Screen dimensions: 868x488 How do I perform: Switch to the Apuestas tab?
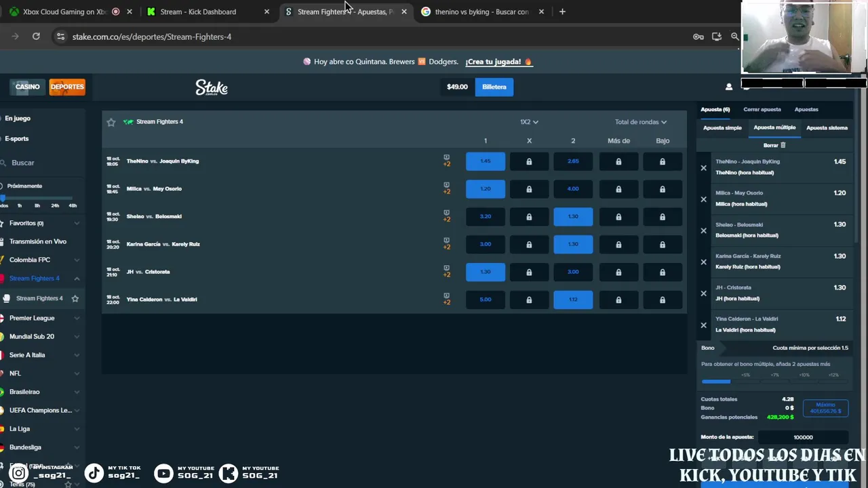806,109
